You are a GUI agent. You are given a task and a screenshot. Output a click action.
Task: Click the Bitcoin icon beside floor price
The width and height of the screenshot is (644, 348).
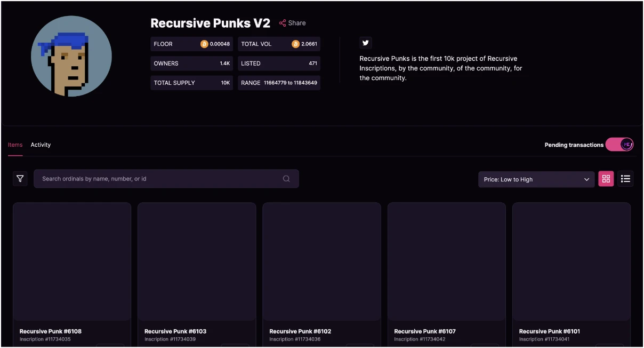point(204,44)
